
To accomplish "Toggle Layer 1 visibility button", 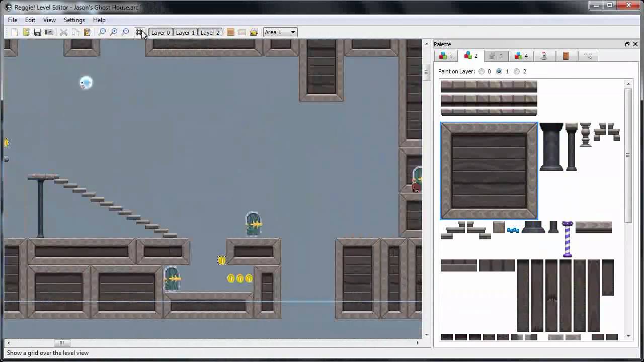I will point(185,32).
